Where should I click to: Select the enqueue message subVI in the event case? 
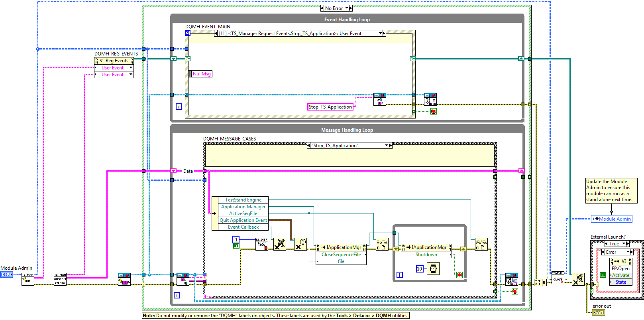380,99
